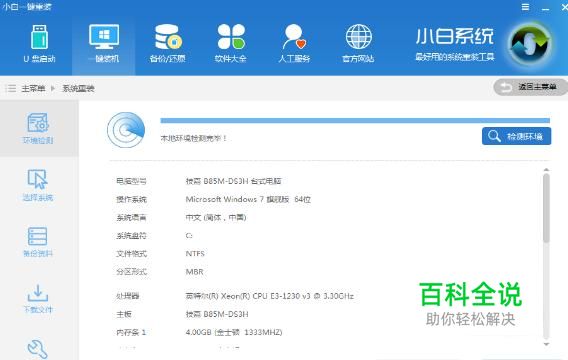Image resolution: width=568 pixels, height=360 pixels.
Task: Select the 选择系统 choose system step
Action: point(38,185)
